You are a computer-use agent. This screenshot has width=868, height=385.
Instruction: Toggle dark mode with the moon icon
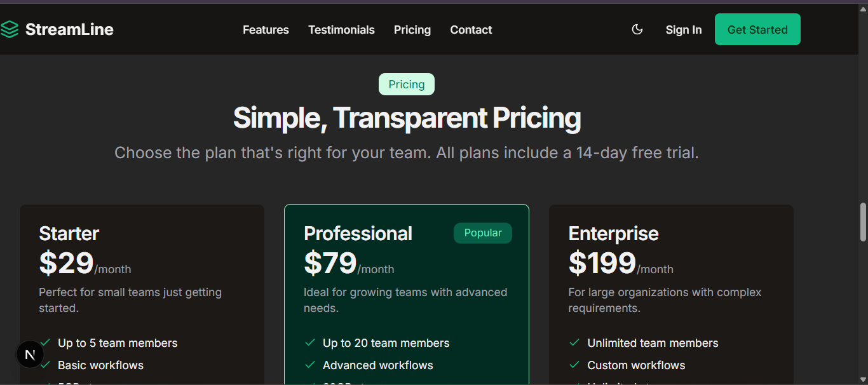pyautogui.click(x=637, y=30)
